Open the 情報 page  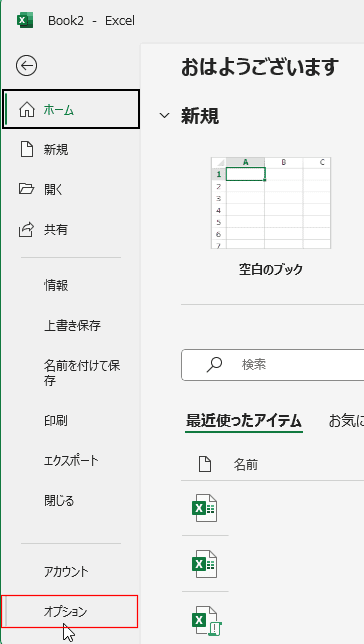click(71, 285)
